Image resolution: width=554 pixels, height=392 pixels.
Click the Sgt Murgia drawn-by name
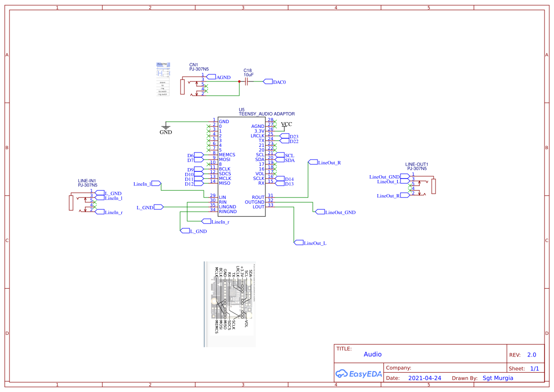click(x=498, y=378)
